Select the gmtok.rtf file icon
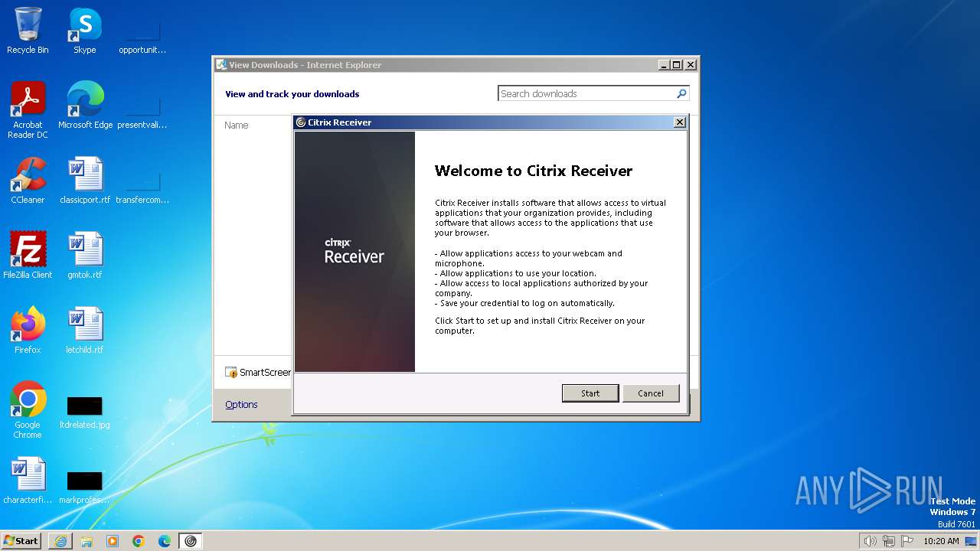The height and width of the screenshot is (551, 980). (x=85, y=256)
